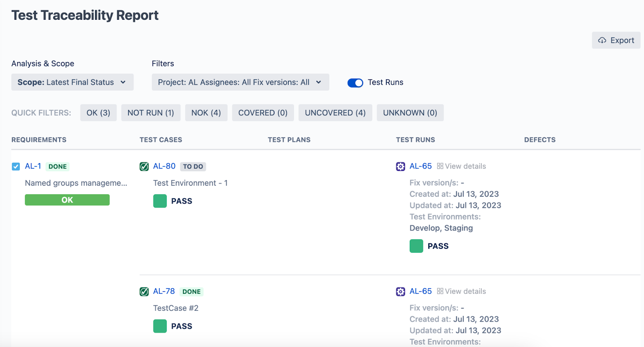Open the Scope: Latest Final Status dropdown
The image size is (644, 347).
[72, 82]
